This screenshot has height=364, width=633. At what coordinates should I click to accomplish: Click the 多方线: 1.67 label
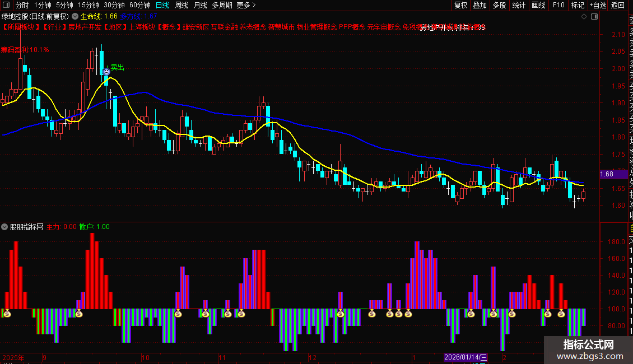tap(138, 17)
